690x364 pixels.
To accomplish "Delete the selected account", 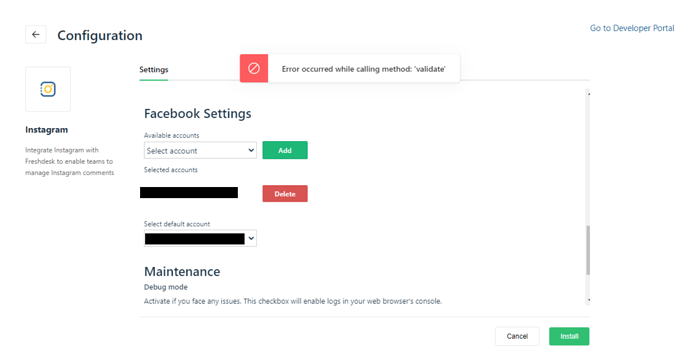I will coord(285,194).
